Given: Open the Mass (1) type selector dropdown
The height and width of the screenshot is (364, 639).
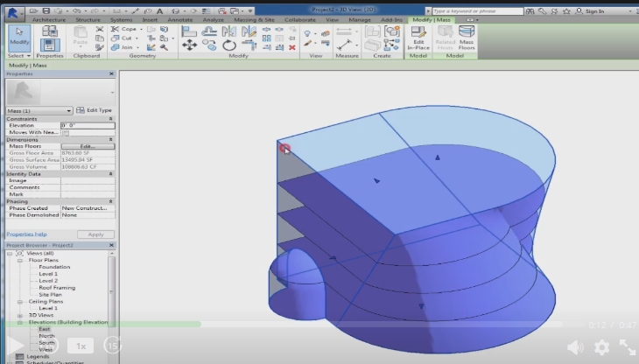Looking at the screenshot, I should 69,110.
